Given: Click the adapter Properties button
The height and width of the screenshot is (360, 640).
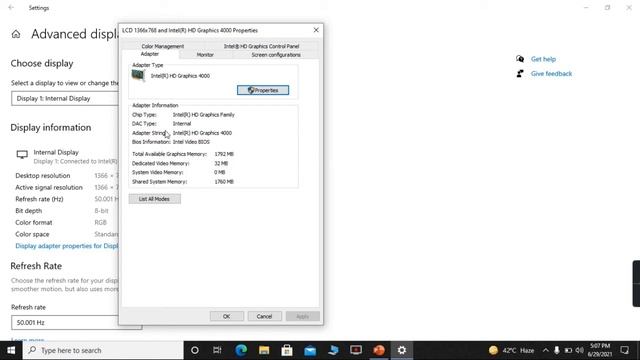Looking at the screenshot, I should pyautogui.click(x=263, y=90).
